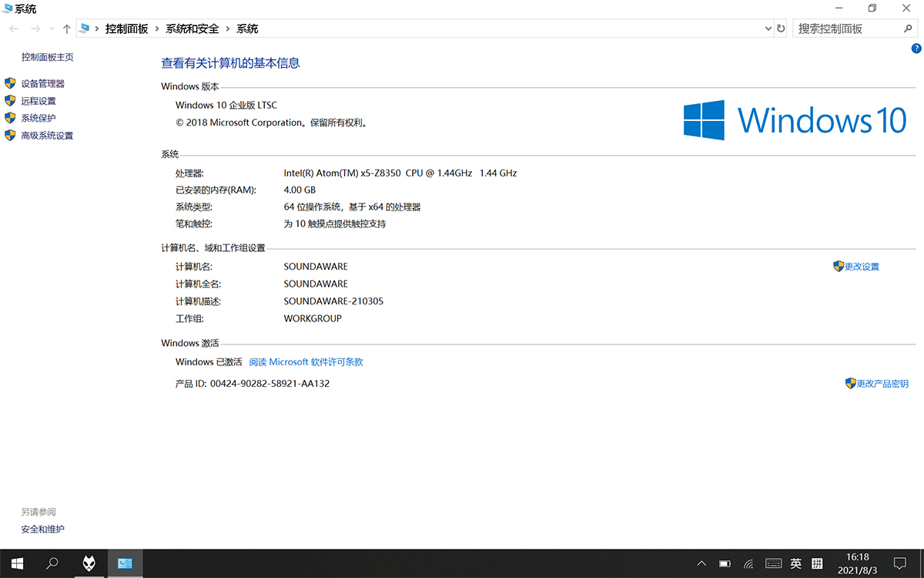Click 更改设置 for computer name
The width and height of the screenshot is (924, 578).
(862, 267)
